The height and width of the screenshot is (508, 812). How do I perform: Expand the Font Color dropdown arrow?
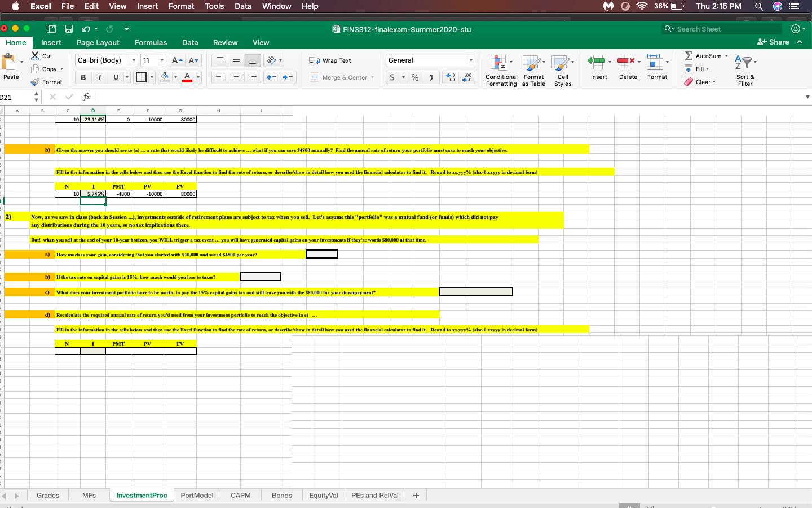[x=198, y=77]
